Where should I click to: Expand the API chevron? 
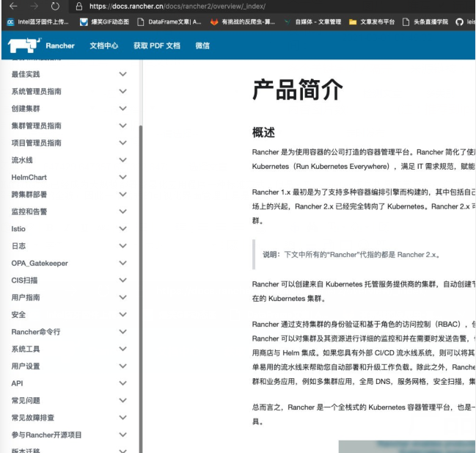(122, 383)
